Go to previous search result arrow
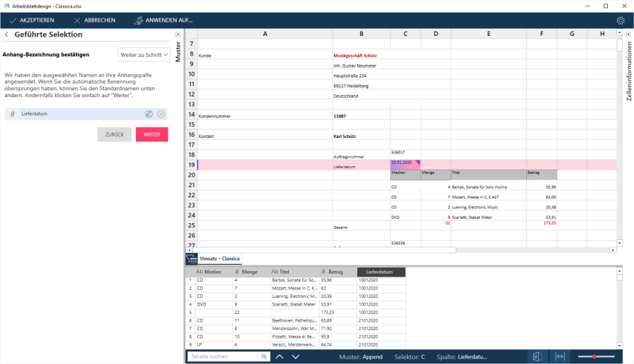 (x=280, y=356)
